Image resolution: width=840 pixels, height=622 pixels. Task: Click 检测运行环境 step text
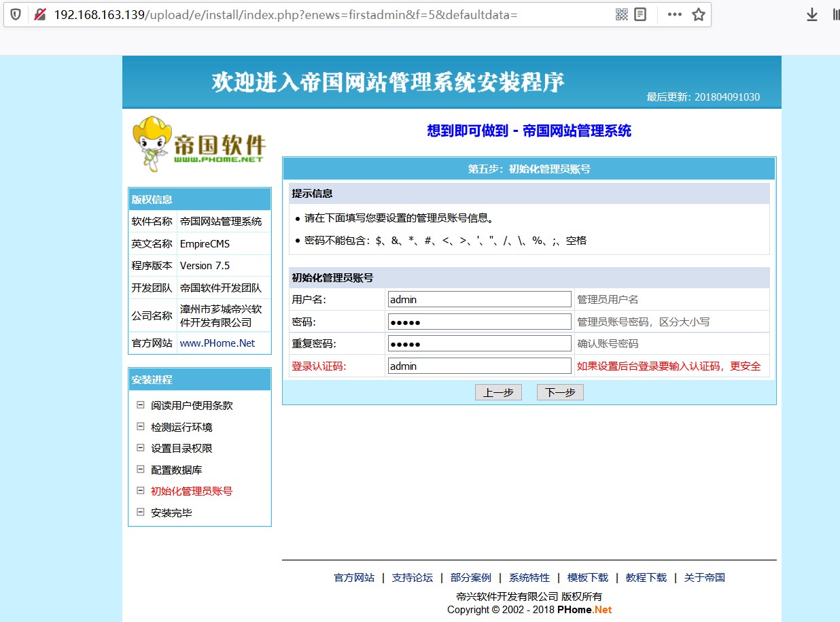tap(181, 427)
